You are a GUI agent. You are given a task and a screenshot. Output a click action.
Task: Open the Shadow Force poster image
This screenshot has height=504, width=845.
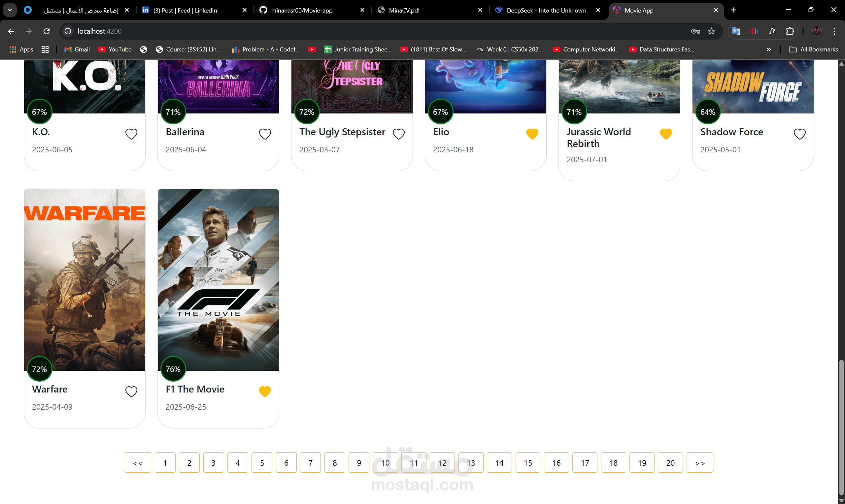click(753, 87)
